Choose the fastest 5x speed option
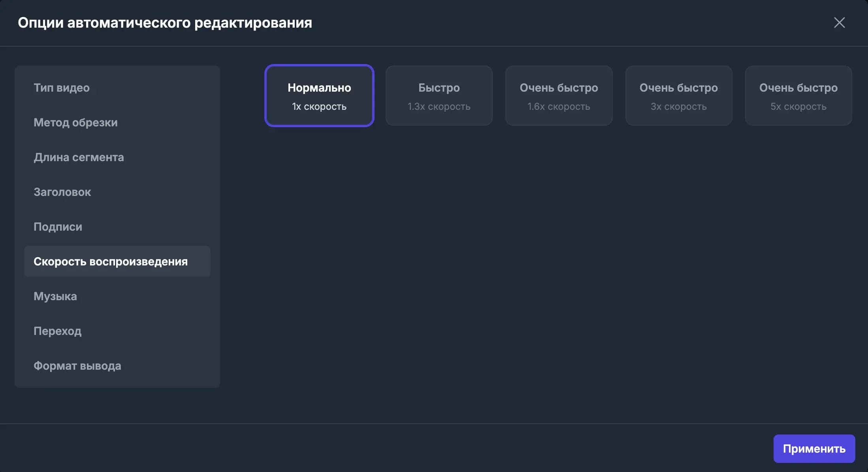868x472 pixels. (x=798, y=95)
